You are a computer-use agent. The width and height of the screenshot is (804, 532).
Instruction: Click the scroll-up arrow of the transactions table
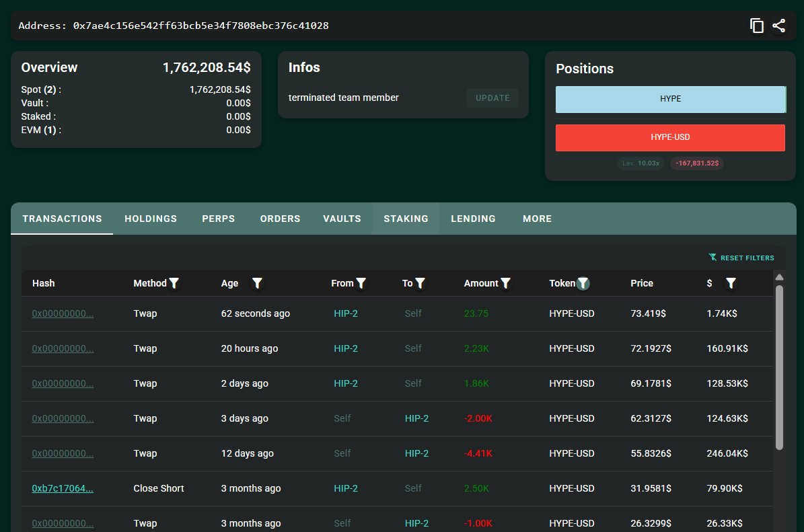779,277
